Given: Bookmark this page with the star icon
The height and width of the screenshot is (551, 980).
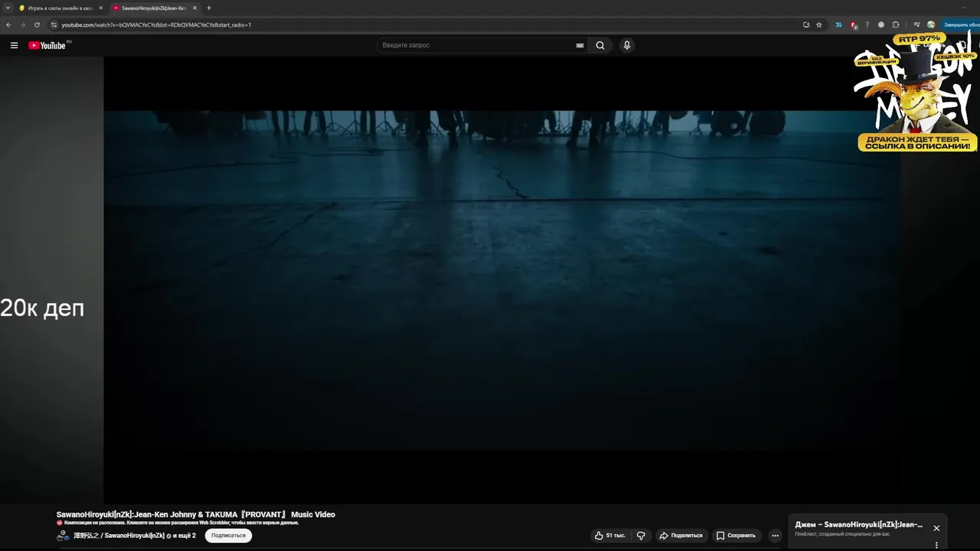Looking at the screenshot, I should (x=819, y=24).
